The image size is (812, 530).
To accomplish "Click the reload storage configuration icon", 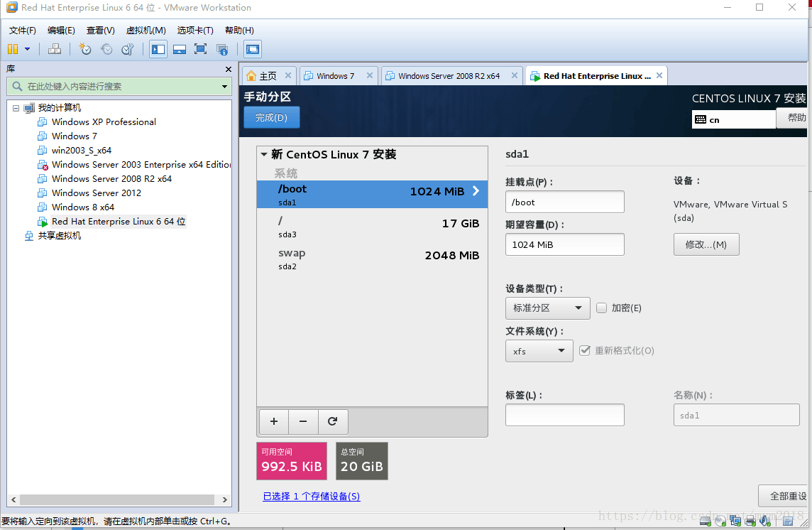I will (x=332, y=421).
